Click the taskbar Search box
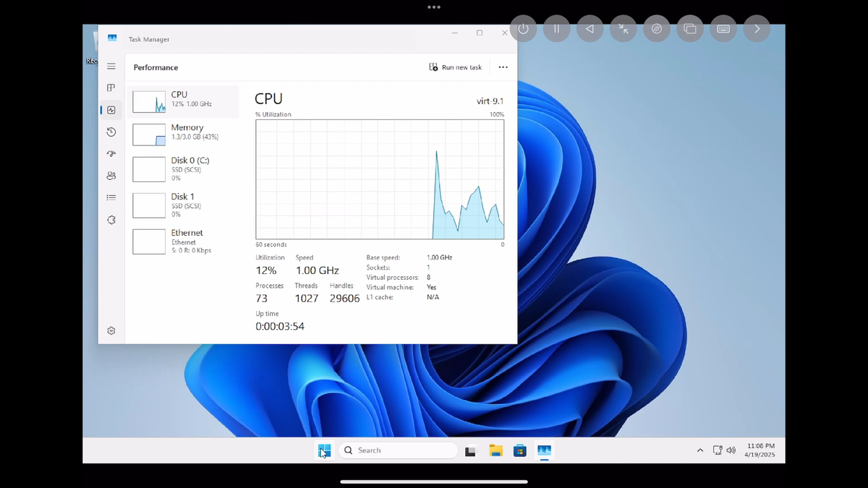 click(x=398, y=450)
